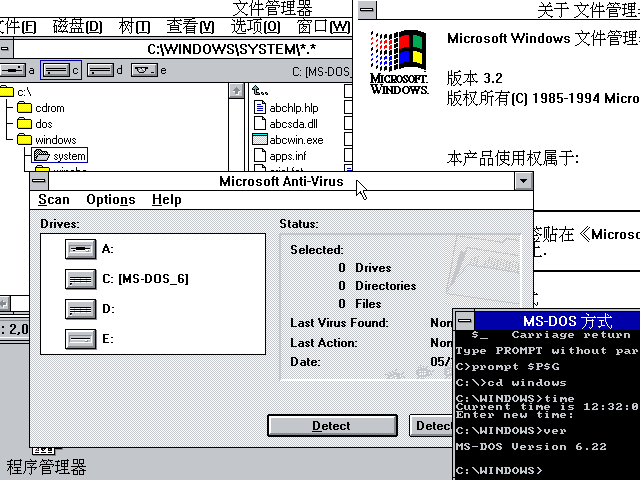Screen dimensions: 640x480
Task: Open the Help menu in Anti-Virus
Action: click(x=167, y=200)
